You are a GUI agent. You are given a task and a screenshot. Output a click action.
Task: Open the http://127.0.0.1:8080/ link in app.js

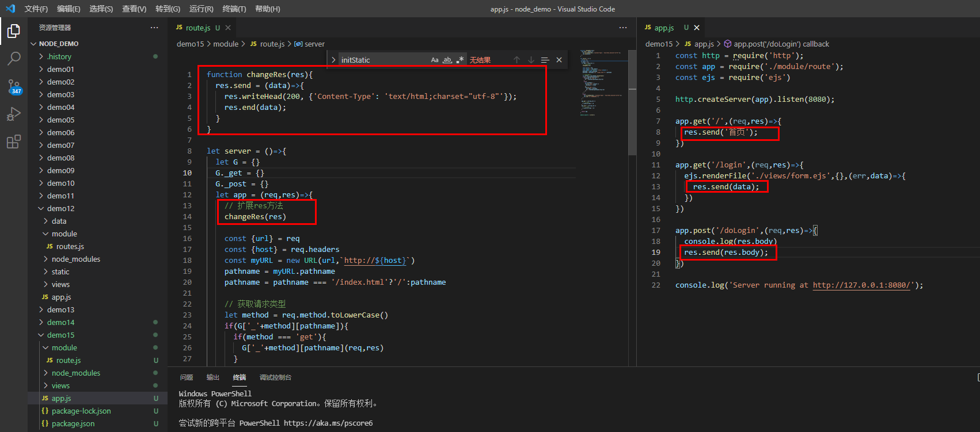pyautogui.click(x=862, y=285)
